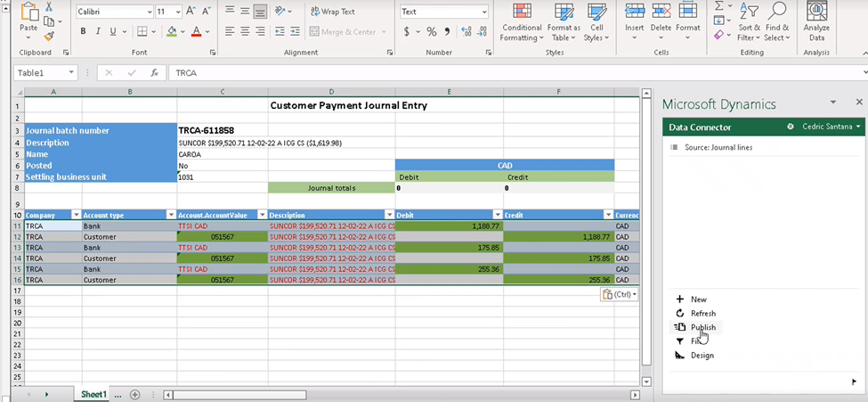This screenshot has width=868, height=402.
Task: Add a new sheet with plus button
Action: 134,395
